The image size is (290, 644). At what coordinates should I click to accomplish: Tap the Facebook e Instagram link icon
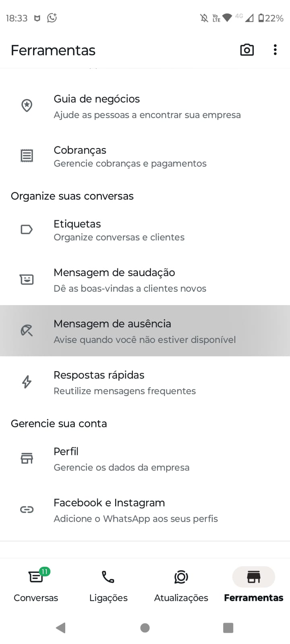click(27, 510)
